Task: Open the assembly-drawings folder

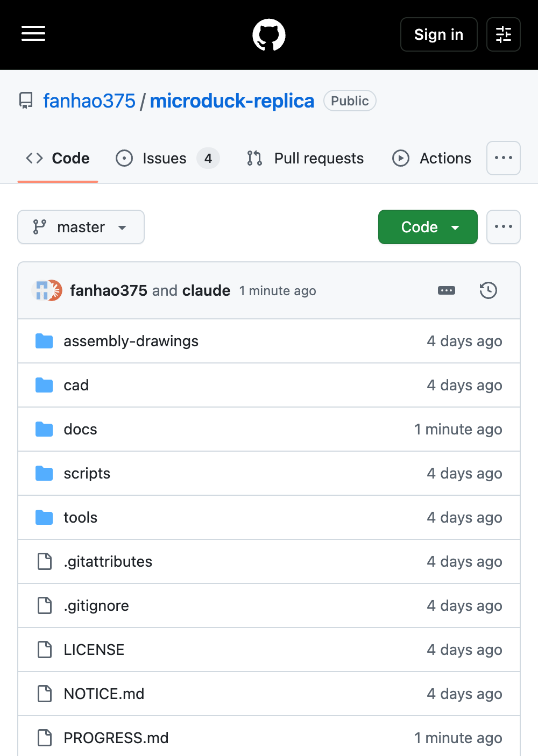Action: [x=131, y=341]
